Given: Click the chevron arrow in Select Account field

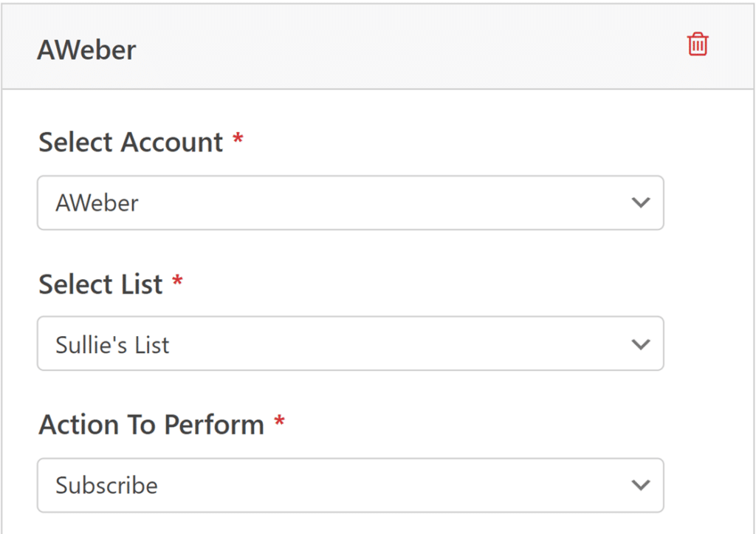Looking at the screenshot, I should 641,202.
